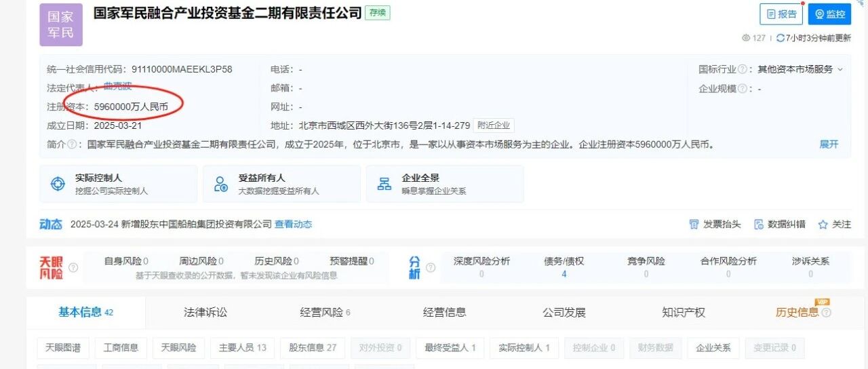Viewport: 868px width, 369px height.
Task: Click the help icon next to 天眼风险
Action: 73,267
